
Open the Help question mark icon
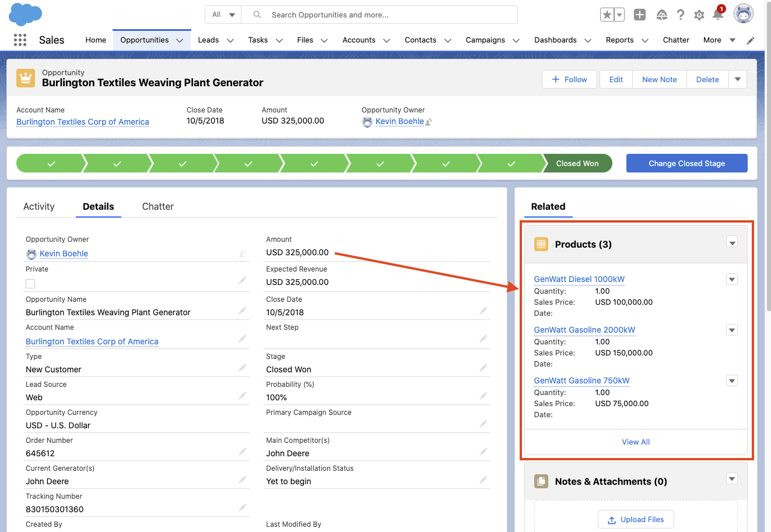(680, 15)
